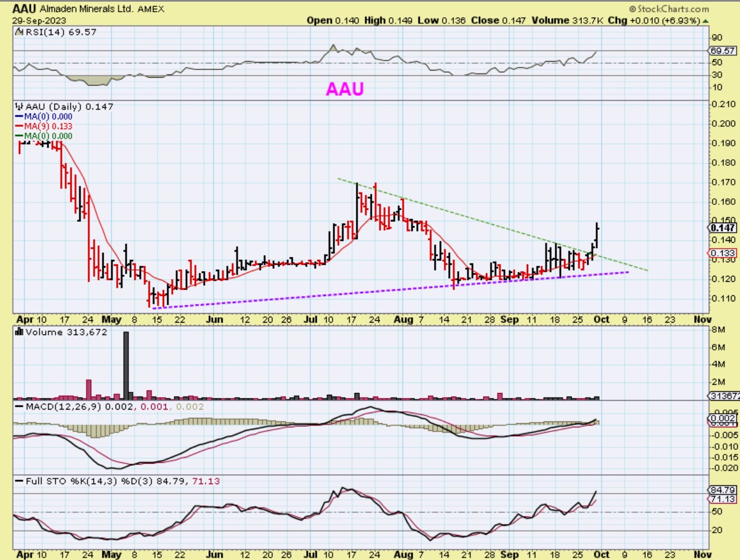
Task: Click the 4M volume axis label
Action: pos(717,364)
